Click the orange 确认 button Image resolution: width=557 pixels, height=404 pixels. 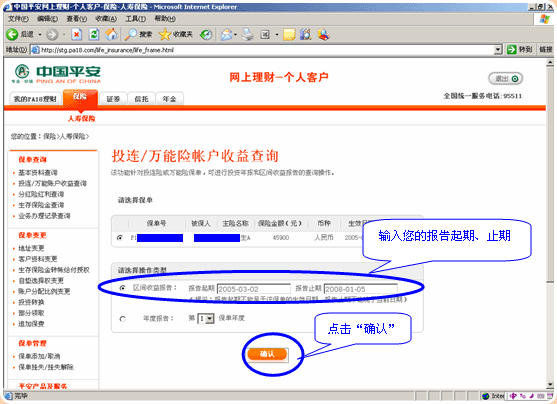coord(267,354)
